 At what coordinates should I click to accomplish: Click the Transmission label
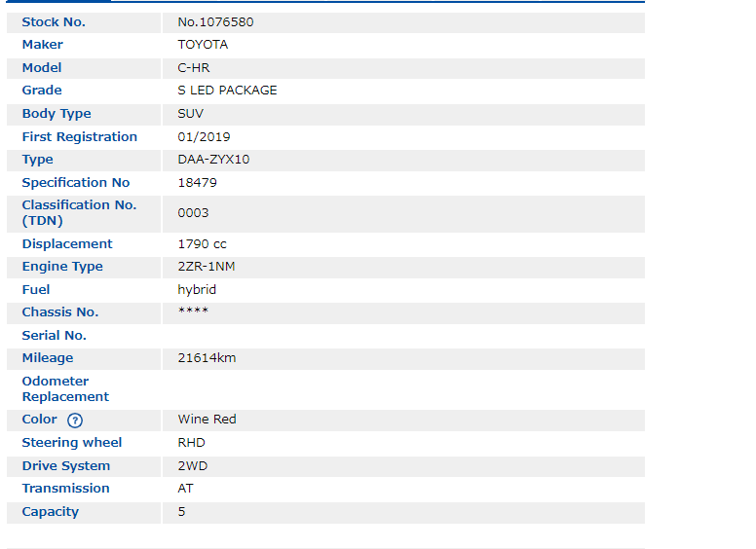pos(65,489)
